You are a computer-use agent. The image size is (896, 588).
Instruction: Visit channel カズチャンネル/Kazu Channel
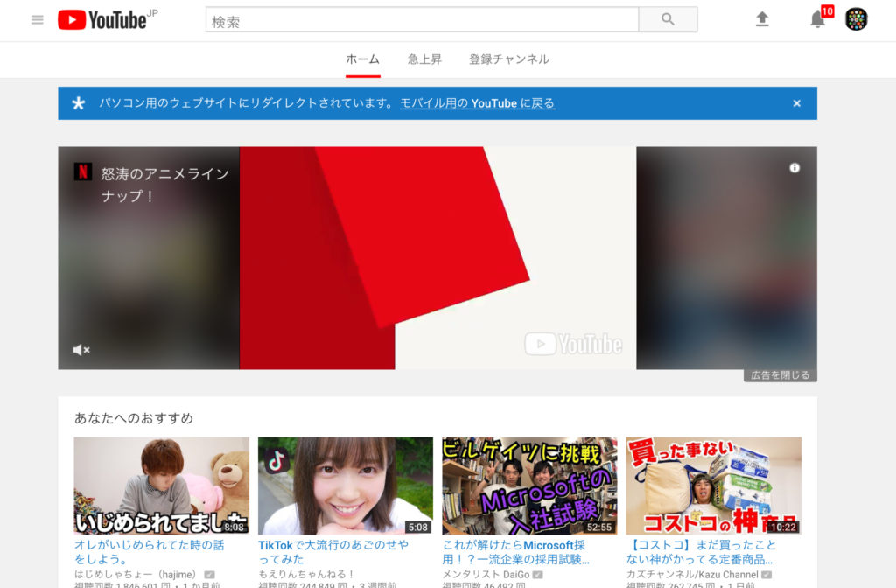tap(692, 574)
